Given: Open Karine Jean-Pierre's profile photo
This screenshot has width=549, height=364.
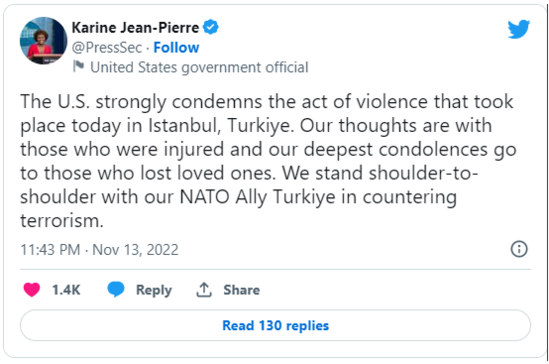Looking at the screenshot, I should pos(43,41).
